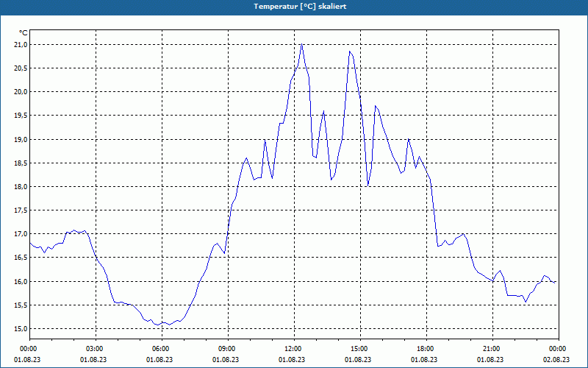Click the 19,5 y-axis value
This screenshot has height=368, width=588.
pos(21,116)
